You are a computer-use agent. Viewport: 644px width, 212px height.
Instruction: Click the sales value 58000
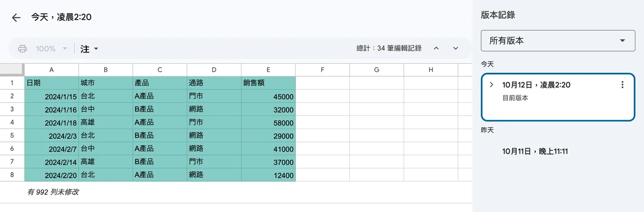[268, 122]
